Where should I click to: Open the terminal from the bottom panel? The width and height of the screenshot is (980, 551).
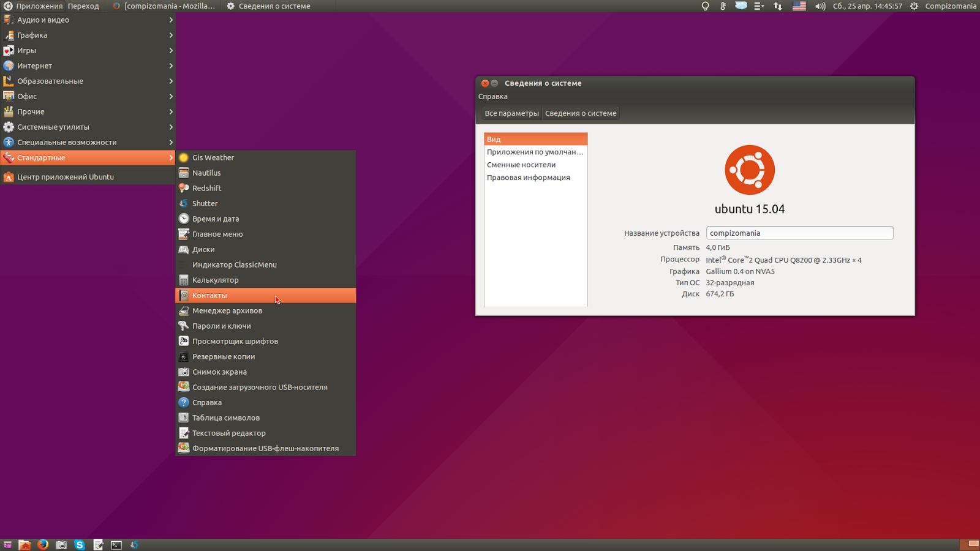click(116, 544)
